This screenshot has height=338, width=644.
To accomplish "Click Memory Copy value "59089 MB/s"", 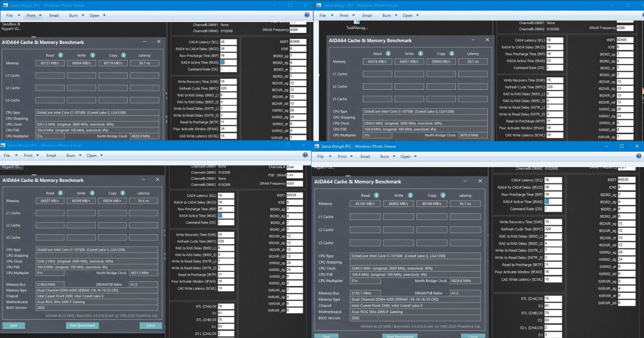I will (x=441, y=61).
